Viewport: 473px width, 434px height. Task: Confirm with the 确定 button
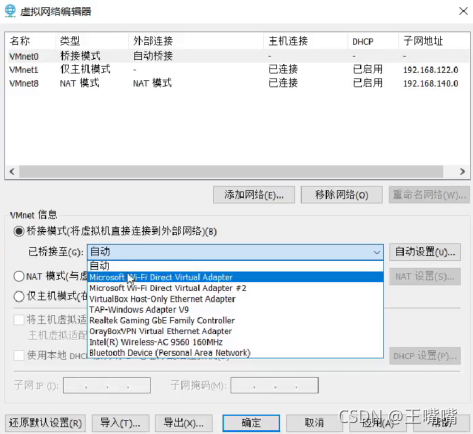click(251, 423)
